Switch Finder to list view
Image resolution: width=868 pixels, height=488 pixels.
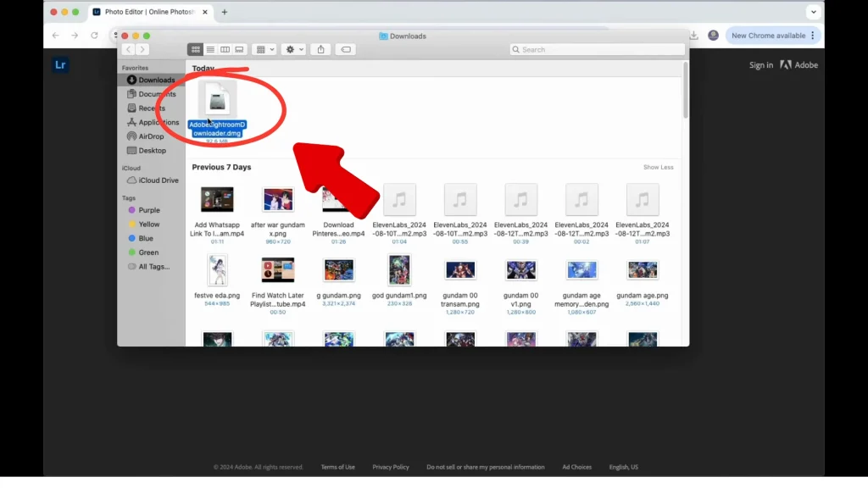pyautogui.click(x=211, y=49)
